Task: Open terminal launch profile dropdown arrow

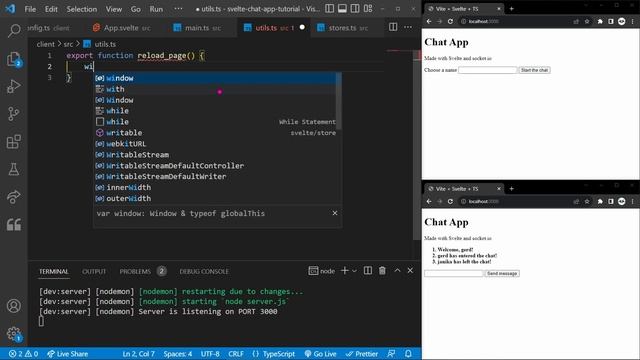Action: point(354,271)
